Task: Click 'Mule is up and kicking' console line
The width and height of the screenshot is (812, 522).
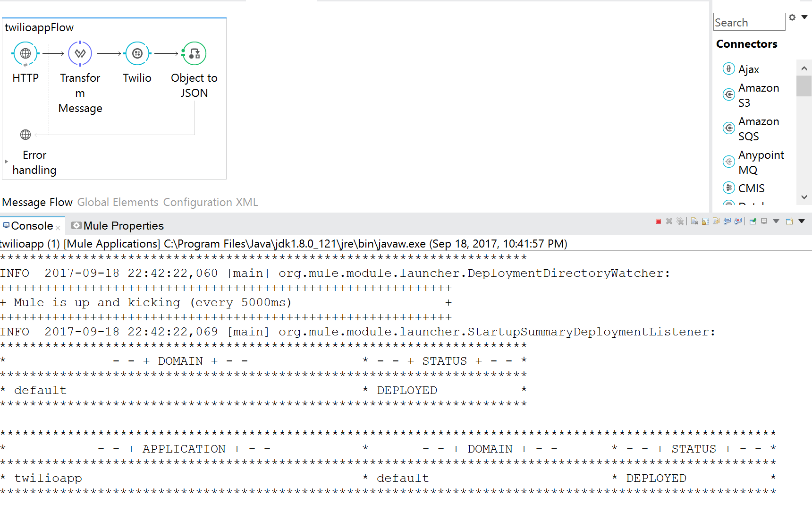Action: point(153,302)
